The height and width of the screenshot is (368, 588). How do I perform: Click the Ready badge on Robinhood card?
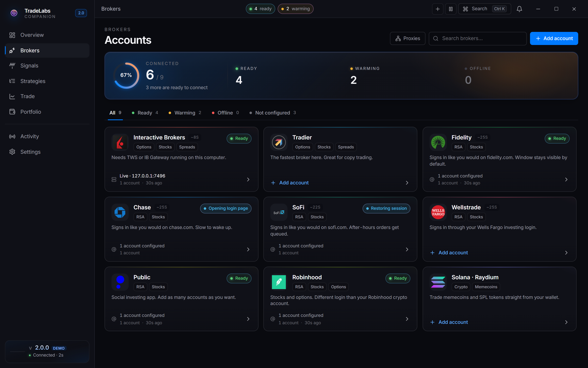coord(398,278)
